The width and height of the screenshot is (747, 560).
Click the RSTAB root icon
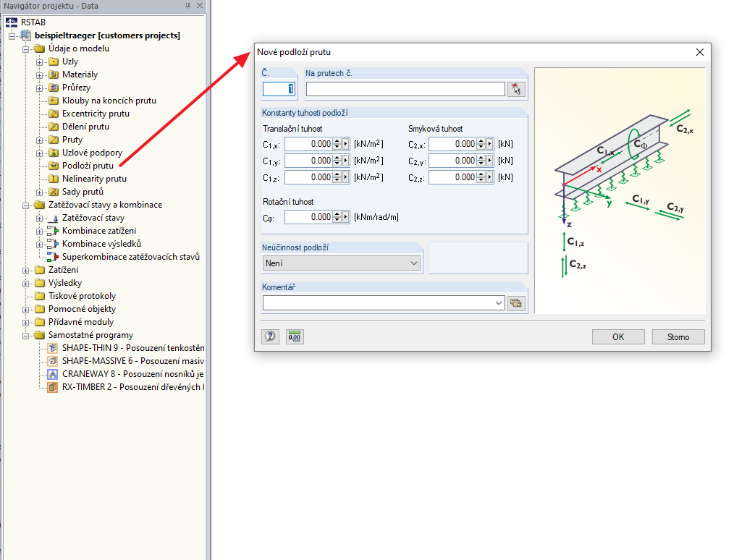point(12,22)
